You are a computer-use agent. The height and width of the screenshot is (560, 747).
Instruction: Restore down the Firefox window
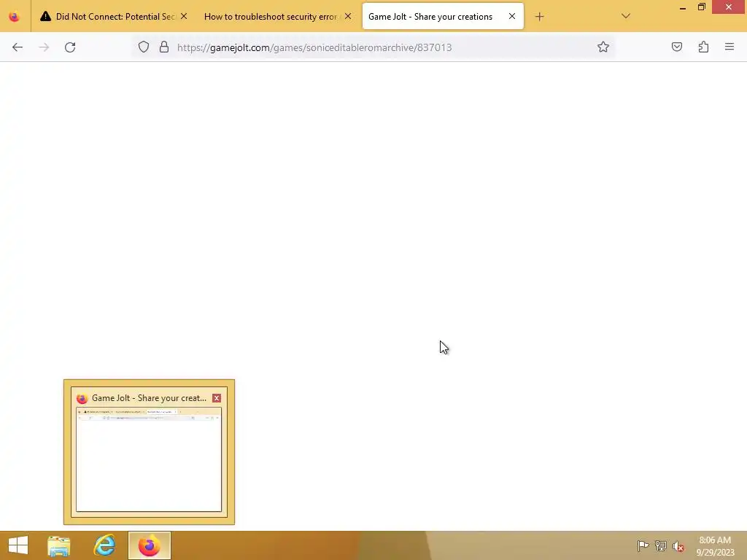click(702, 7)
